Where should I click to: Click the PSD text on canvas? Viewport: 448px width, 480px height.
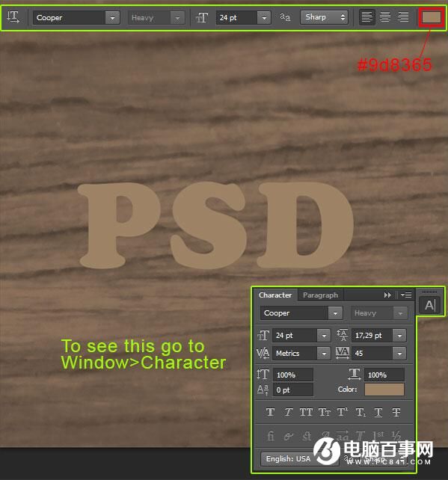[x=215, y=225]
